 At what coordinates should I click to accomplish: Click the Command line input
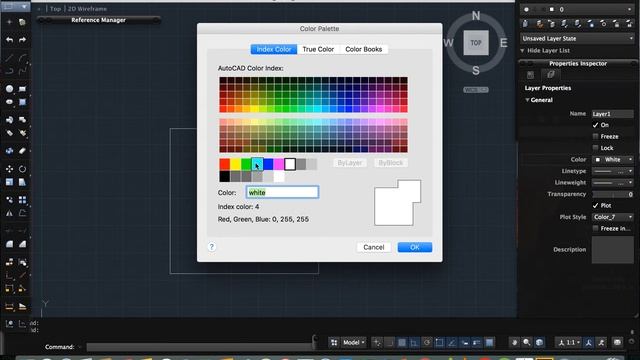click(x=200, y=347)
